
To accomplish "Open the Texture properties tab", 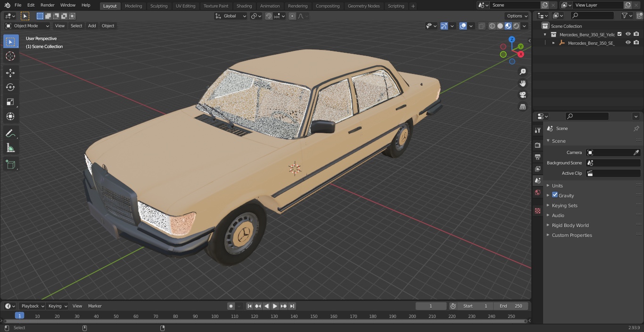I will pyautogui.click(x=537, y=211).
